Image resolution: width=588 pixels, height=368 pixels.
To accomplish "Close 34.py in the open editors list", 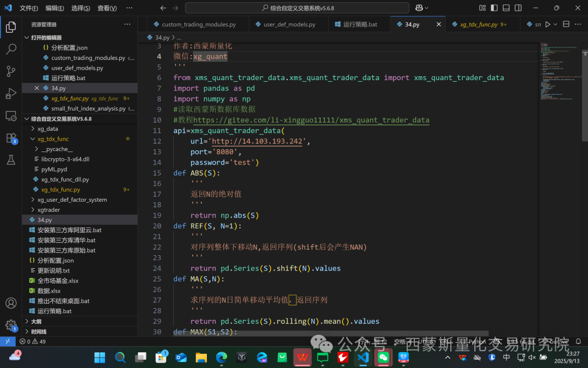I will (37, 88).
